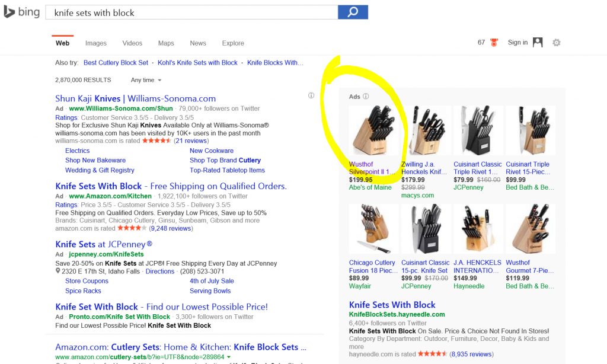Click Hayneedle seller link under $149.99
The height and width of the screenshot is (364, 607).
pyautogui.click(x=469, y=286)
